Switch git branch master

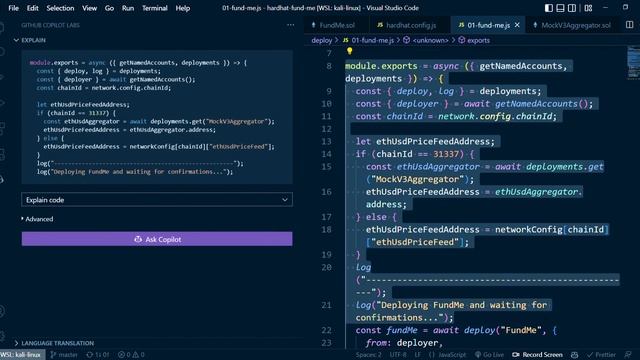click(x=64, y=354)
